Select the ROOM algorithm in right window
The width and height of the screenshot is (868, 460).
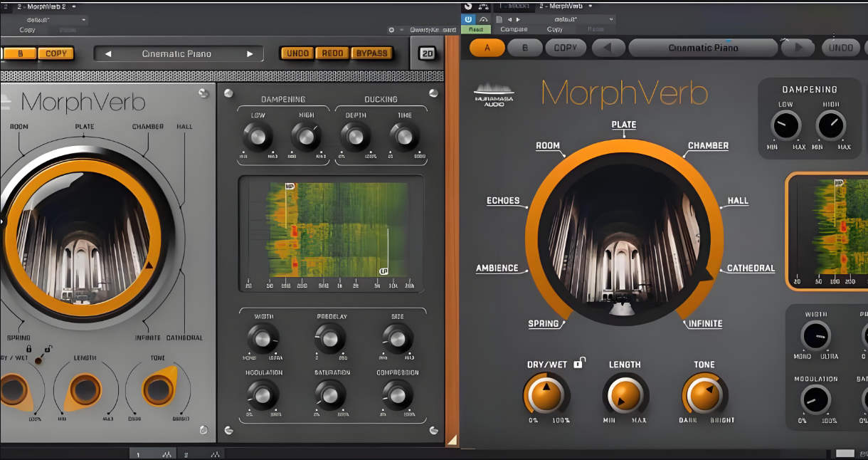(548, 146)
